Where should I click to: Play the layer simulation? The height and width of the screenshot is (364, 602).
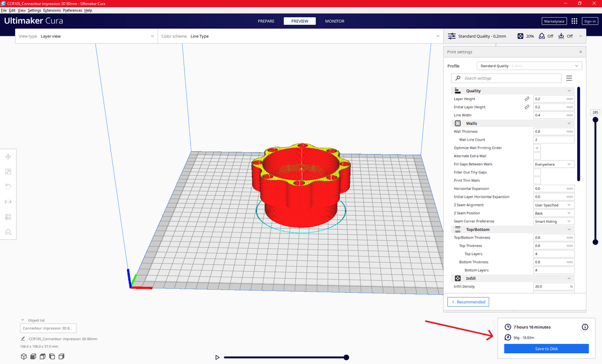coord(217,357)
